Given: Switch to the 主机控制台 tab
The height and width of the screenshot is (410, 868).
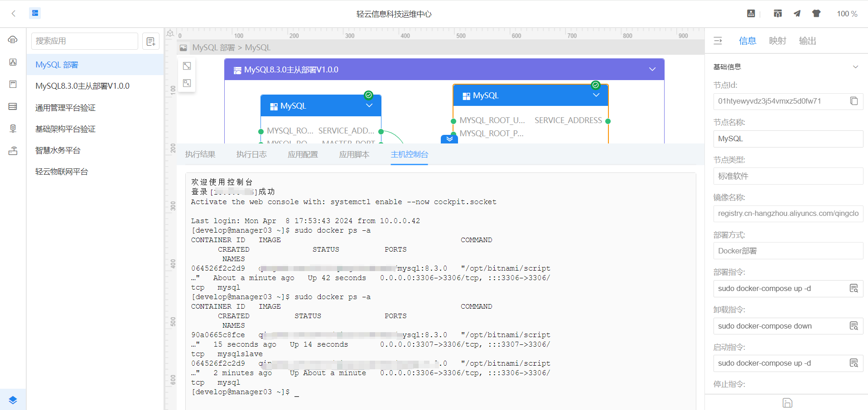Looking at the screenshot, I should (x=410, y=154).
